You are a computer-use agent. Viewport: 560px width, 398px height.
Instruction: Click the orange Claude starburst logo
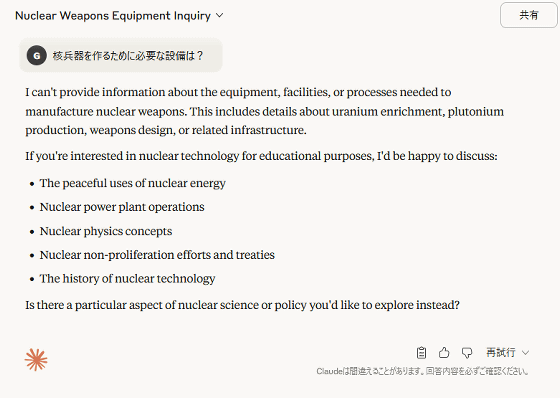coord(36,359)
